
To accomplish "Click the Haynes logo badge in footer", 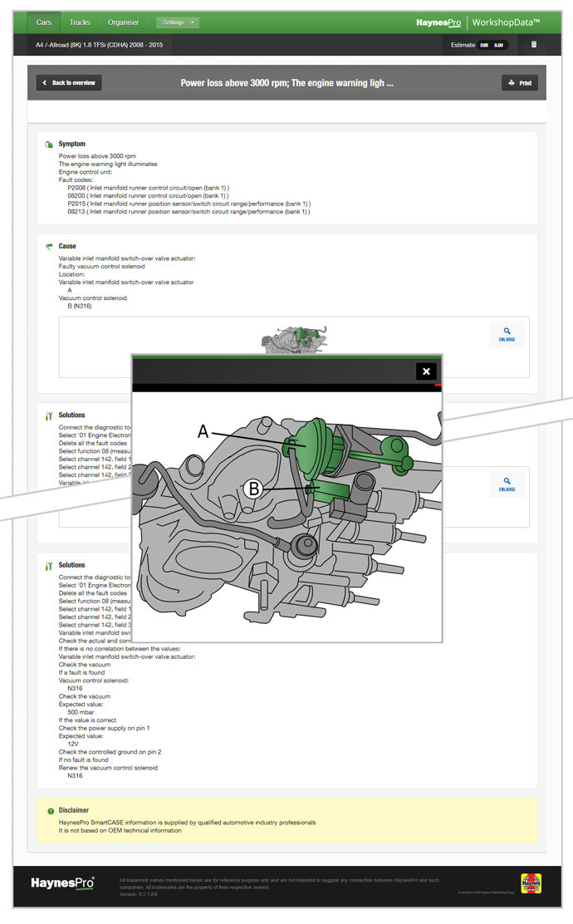I will click(x=530, y=883).
